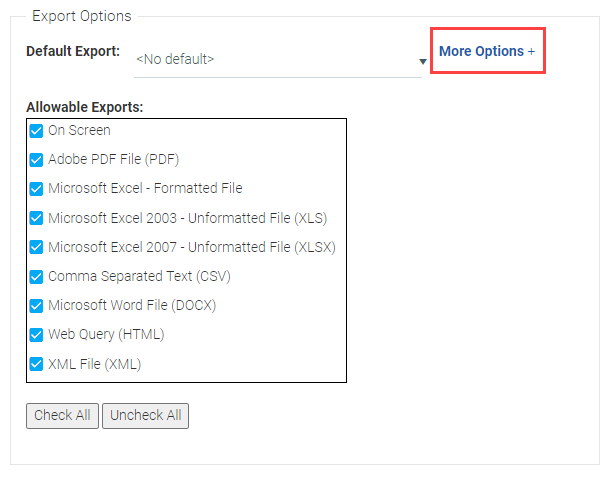
Task: Disable Comma Separated Text (CSV) export
Action: 37,276
